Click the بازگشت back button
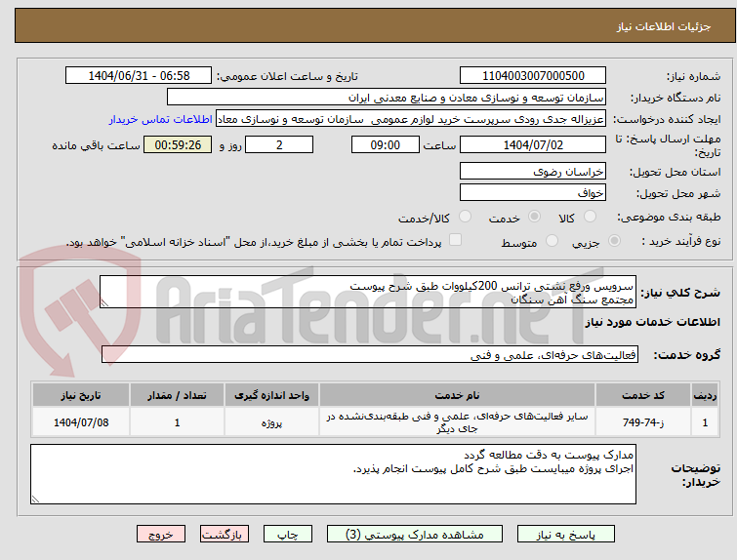Viewport: 737px width, 560px height. click(225, 535)
